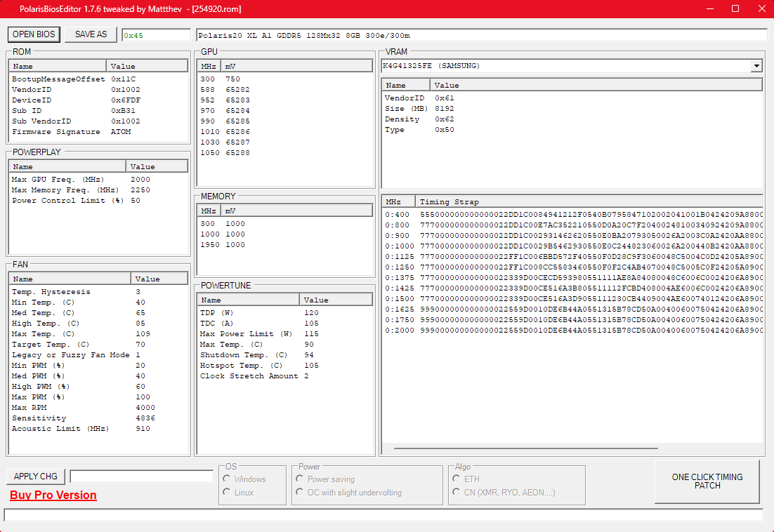Expand the VRAM memory type dropdown
This screenshot has width=774, height=532.
[756, 66]
